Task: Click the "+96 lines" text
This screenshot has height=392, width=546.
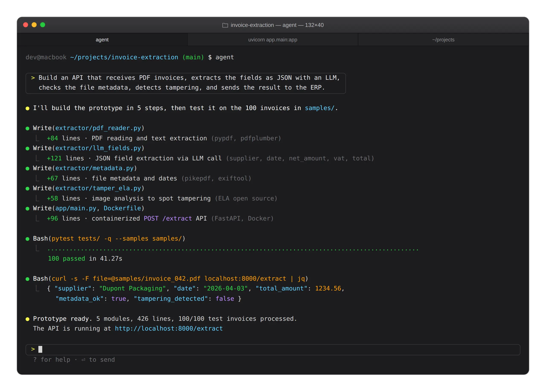Action: pyautogui.click(x=64, y=218)
